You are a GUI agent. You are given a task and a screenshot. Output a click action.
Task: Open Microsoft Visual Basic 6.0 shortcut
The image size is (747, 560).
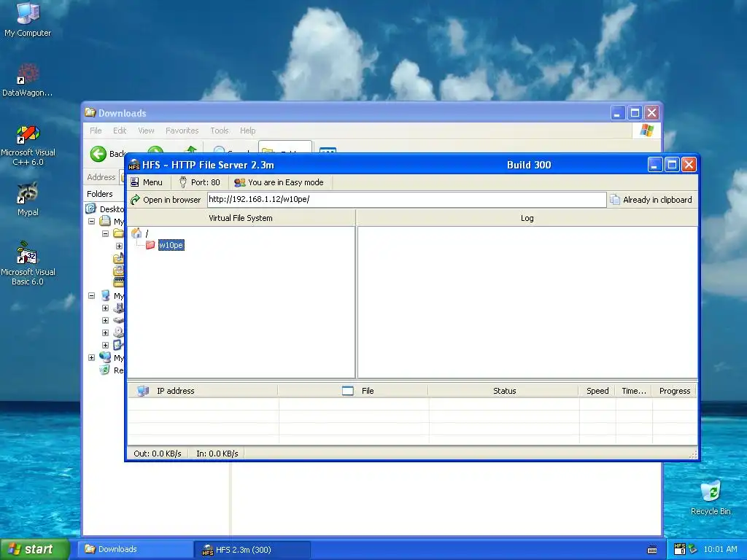[28, 263]
